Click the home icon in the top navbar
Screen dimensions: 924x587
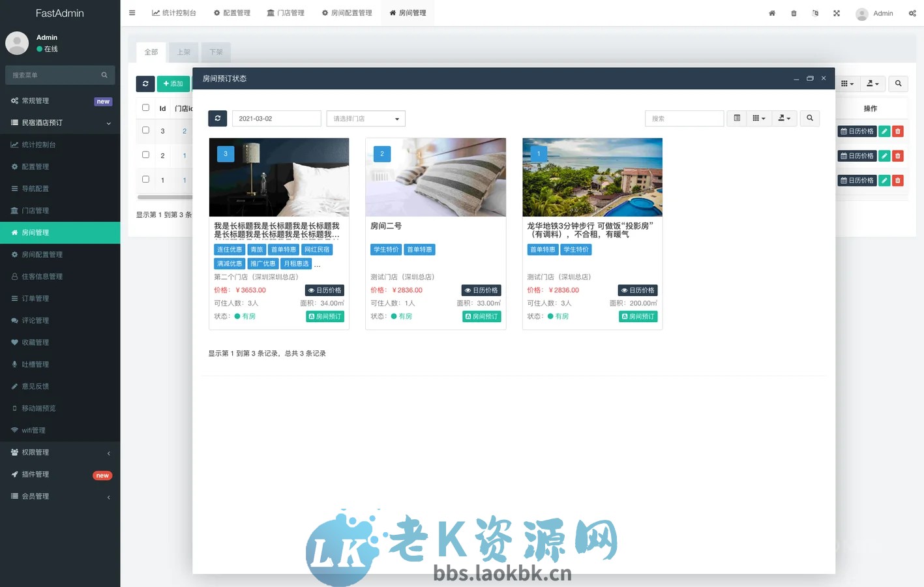pos(771,13)
